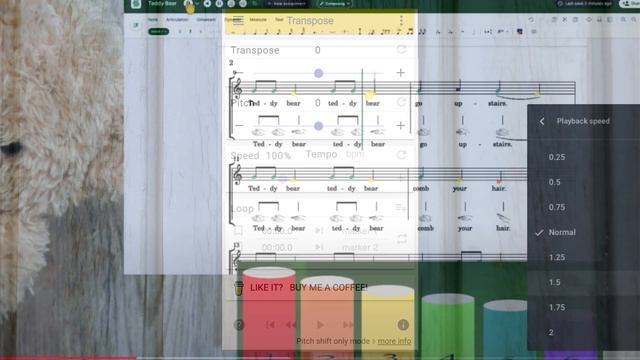Open the info icon in Transpose panel

(x=403, y=325)
